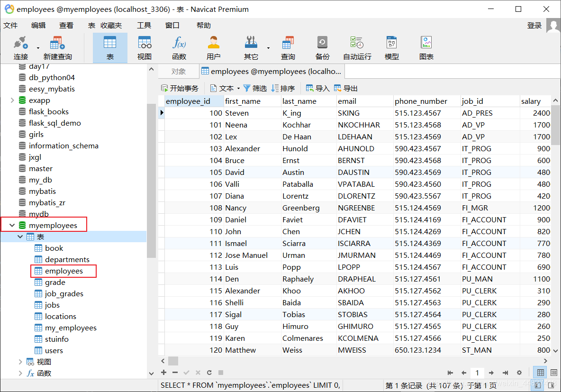Click the 登录 login link
Image resolution: width=561 pixels, height=392 pixels.
pyautogui.click(x=534, y=26)
